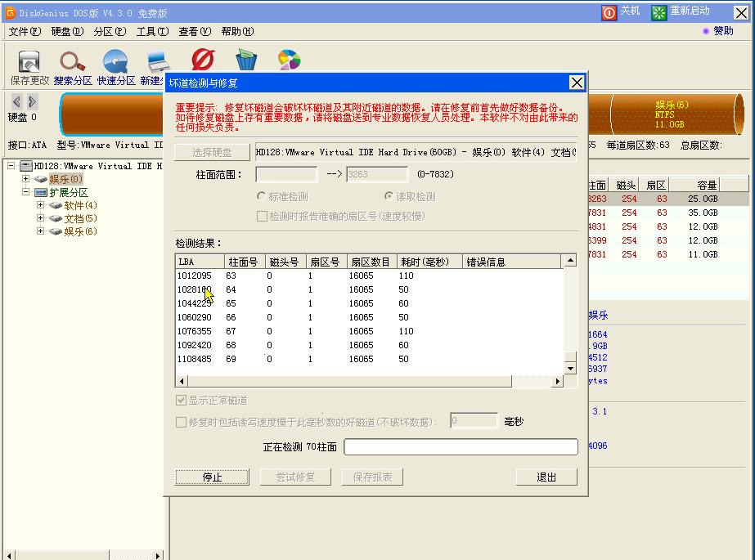Launch Quick Partition (快速分区) tool
Viewport: 755px width, 560px height.
[x=115, y=61]
